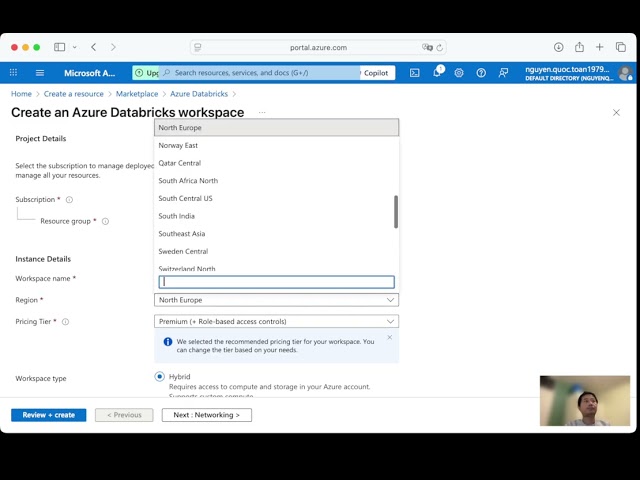Click the Search resources, services, and docs box
This screenshot has width=640, height=480.
point(260,73)
